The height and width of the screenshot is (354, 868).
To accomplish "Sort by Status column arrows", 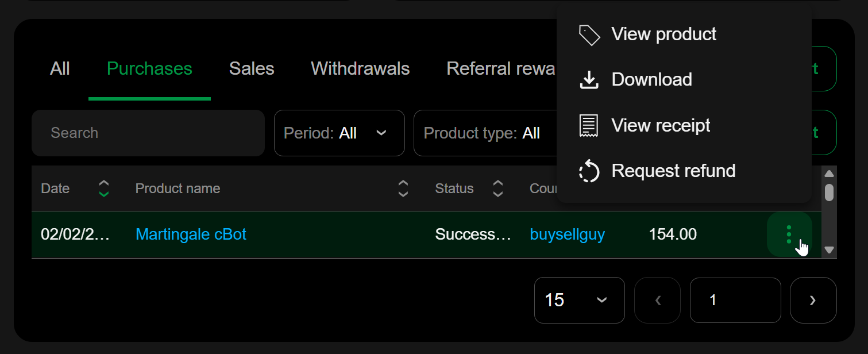I will (498, 188).
